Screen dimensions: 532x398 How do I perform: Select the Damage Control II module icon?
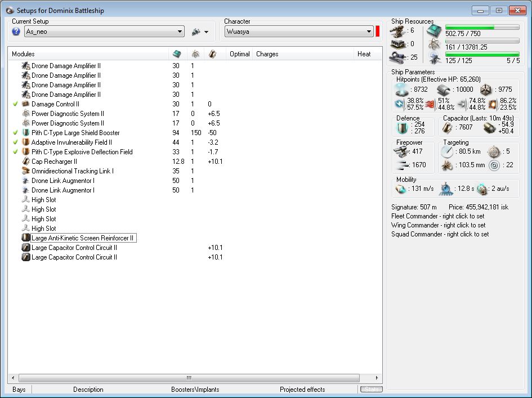26,104
